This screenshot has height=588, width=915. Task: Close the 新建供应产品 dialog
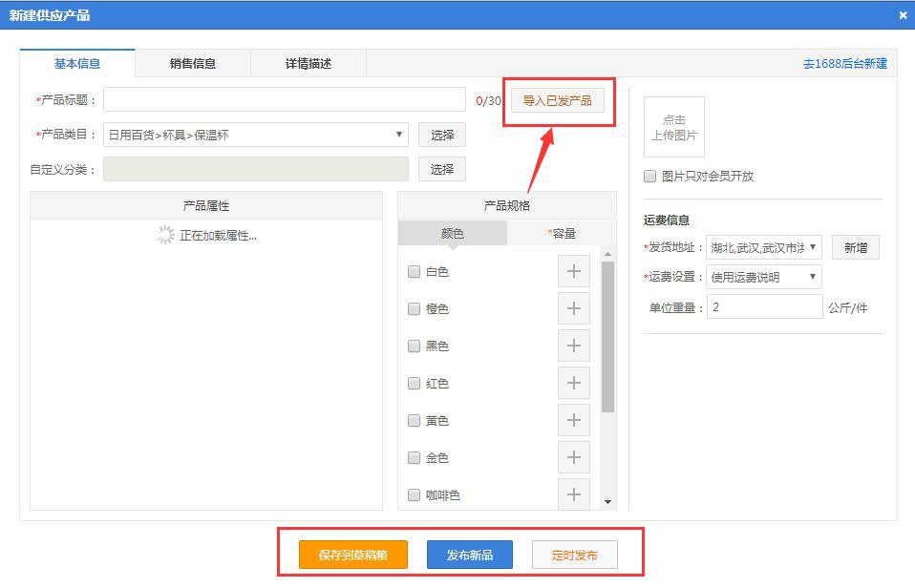[903, 15]
